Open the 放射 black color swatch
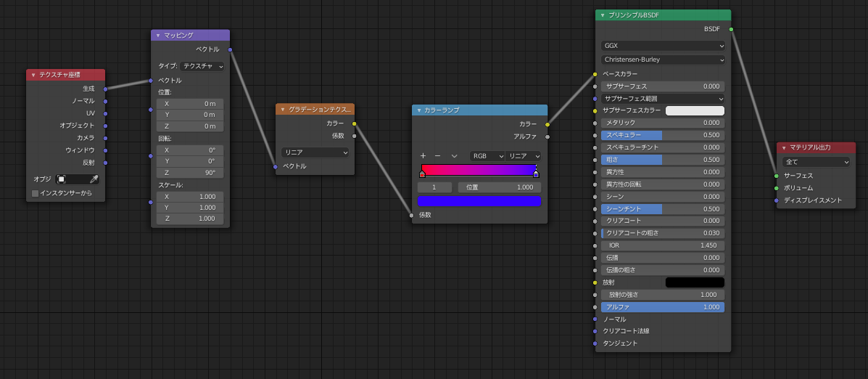The height and width of the screenshot is (379, 868). pos(695,282)
